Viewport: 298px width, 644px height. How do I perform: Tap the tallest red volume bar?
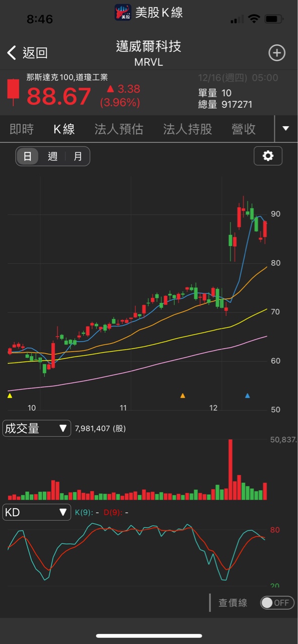231,469
